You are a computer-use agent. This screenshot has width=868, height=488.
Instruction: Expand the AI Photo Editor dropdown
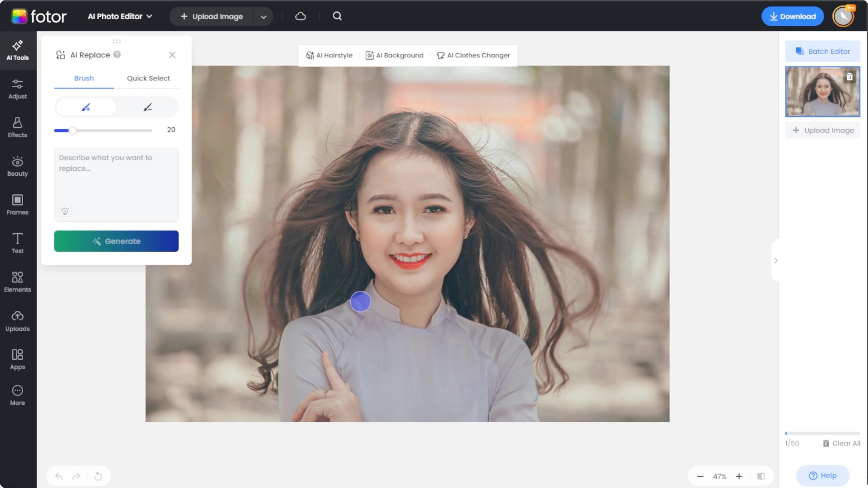(120, 16)
